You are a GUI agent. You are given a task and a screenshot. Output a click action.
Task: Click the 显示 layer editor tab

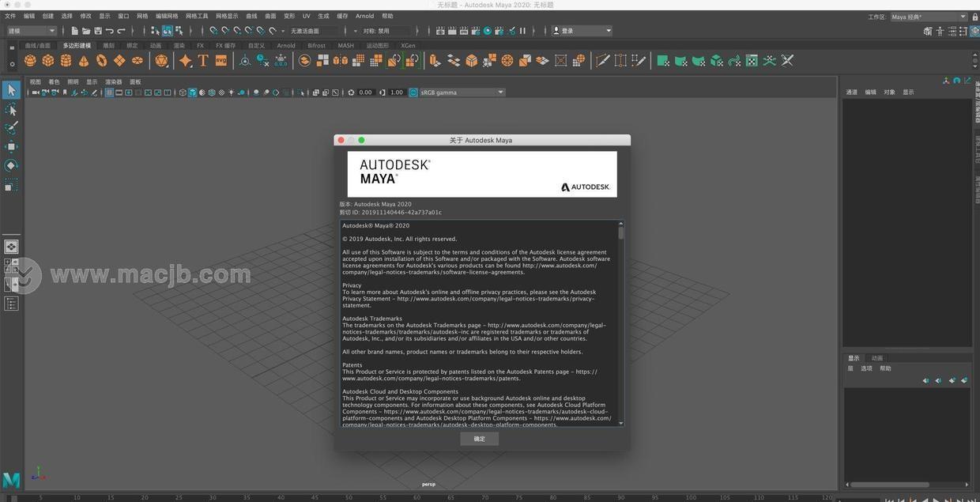[854, 358]
